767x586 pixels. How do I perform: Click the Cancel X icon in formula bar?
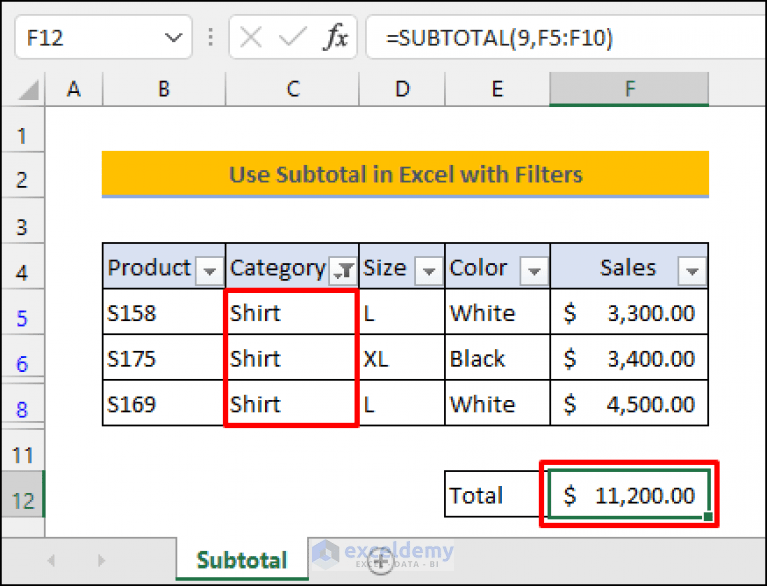(x=251, y=38)
